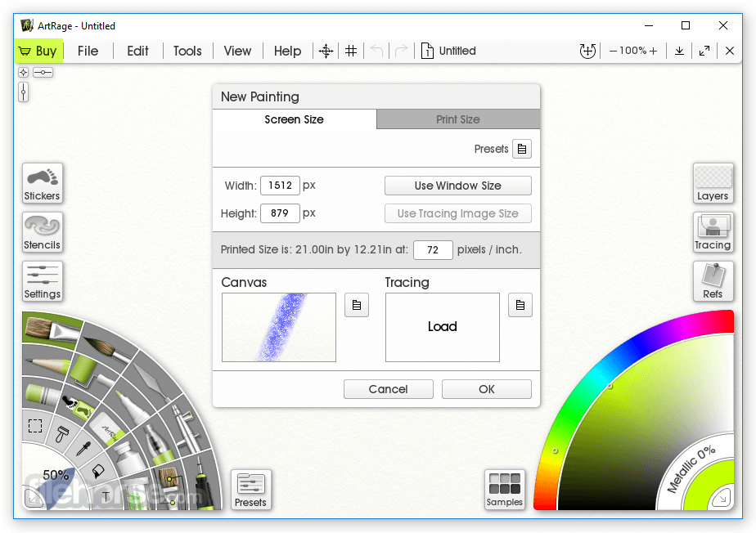Click OK to create painting
The image size is (756, 533).
487,389
